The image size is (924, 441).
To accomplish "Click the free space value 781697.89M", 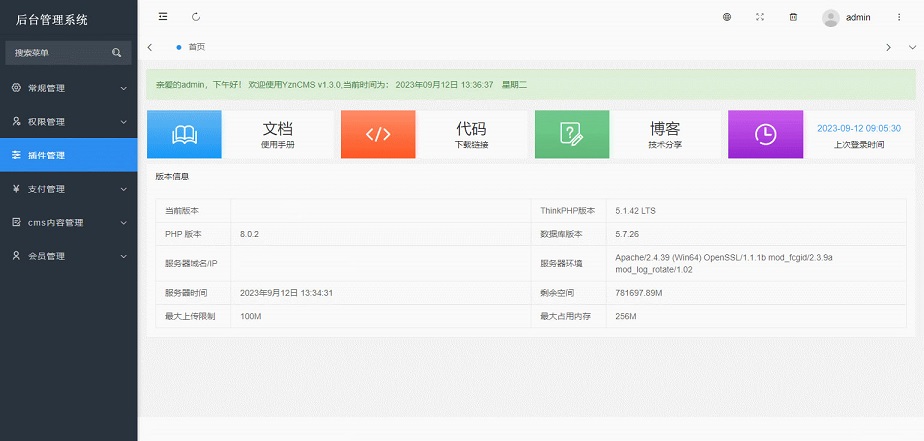I will 639,293.
